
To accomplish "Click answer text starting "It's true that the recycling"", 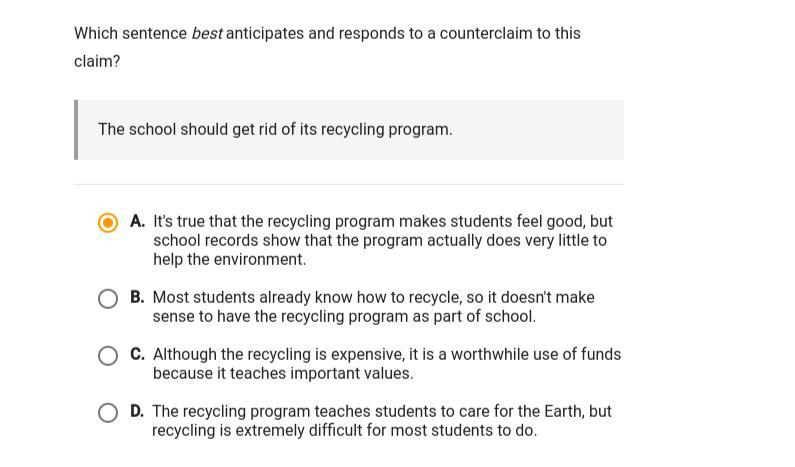I will tap(383, 240).
